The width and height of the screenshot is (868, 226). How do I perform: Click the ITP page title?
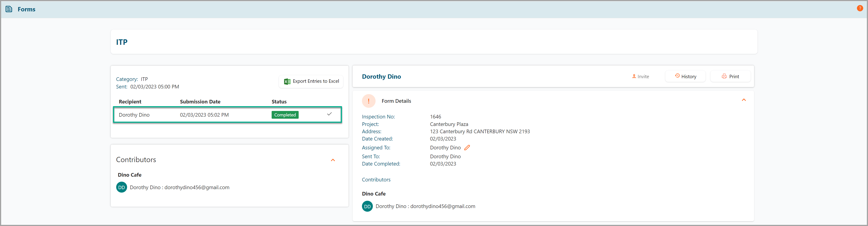[x=122, y=42]
